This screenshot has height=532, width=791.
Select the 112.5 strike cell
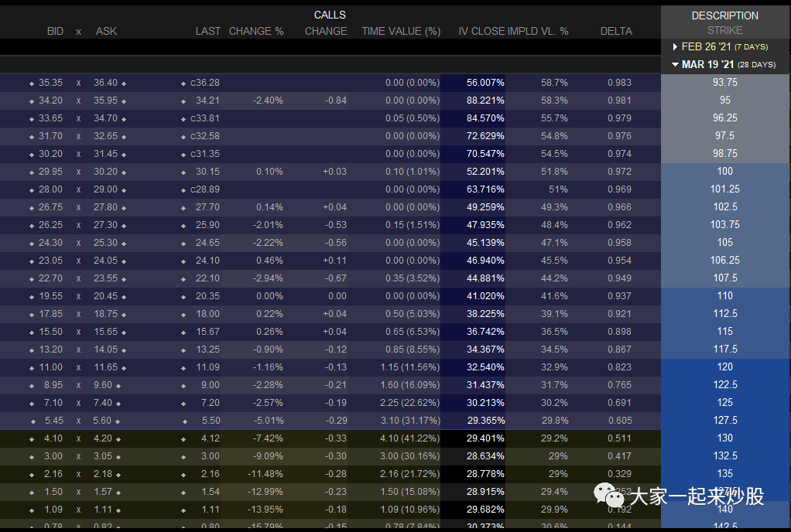pos(725,313)
